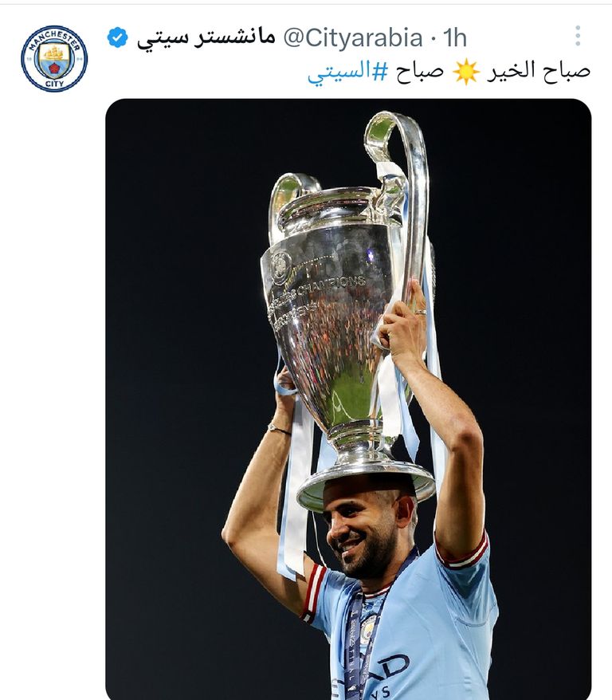Open the tweet photo in full view
612x700 pixels.
click(x=348, y=399)
